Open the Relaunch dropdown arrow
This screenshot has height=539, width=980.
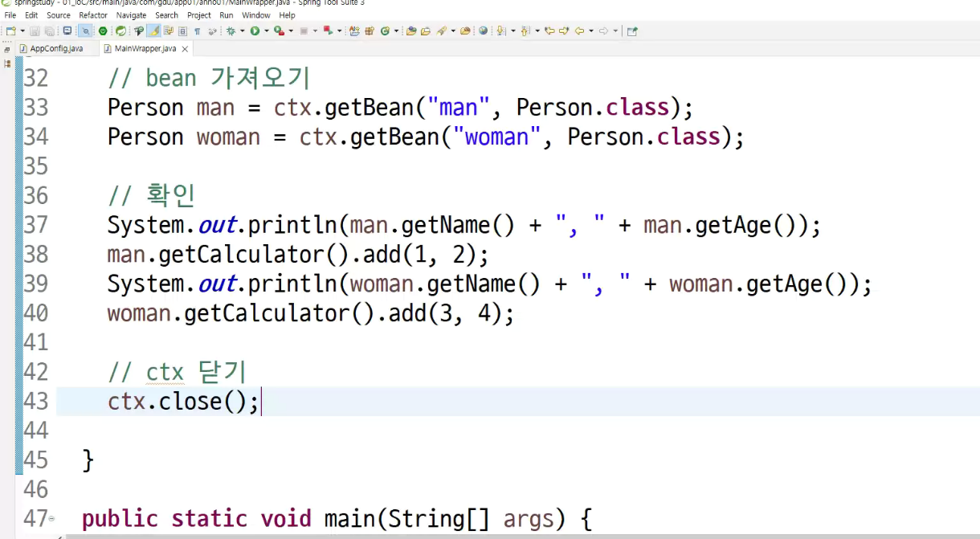click(339, 31)
